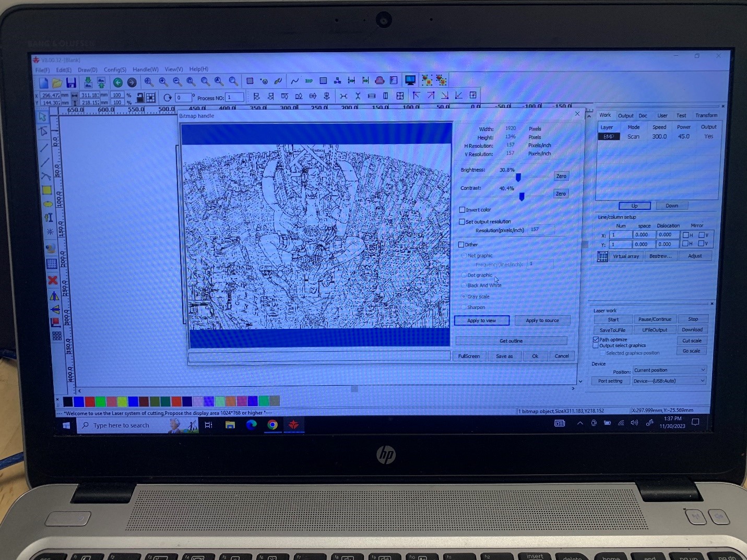Viewport: 747px width, 560px height.
Task: Uncheck the Path optimize checkbox
Action: click(x=596, y=339)
